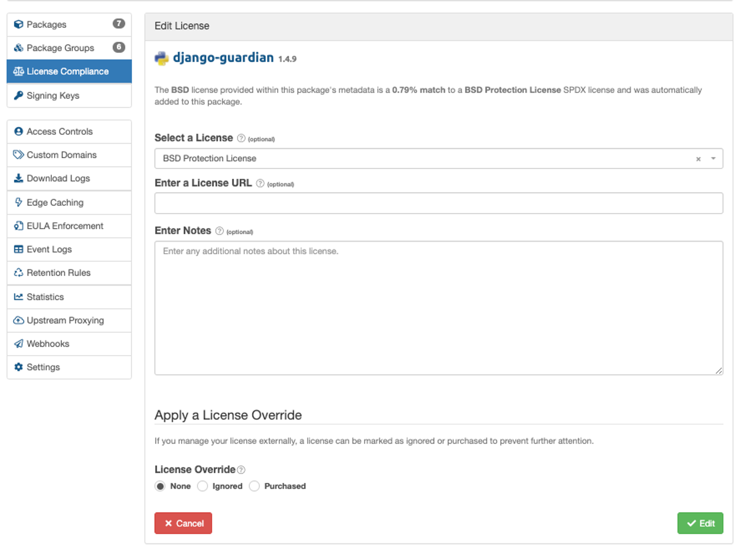
Task: Click the Settings gear icon in sidebar
Action: (x=18, y=367)
